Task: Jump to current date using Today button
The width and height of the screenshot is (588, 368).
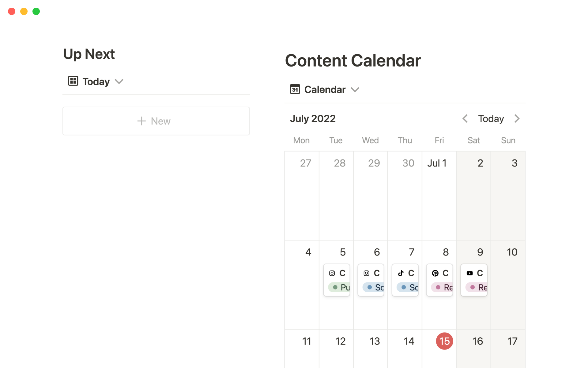Action: [491, 118]
